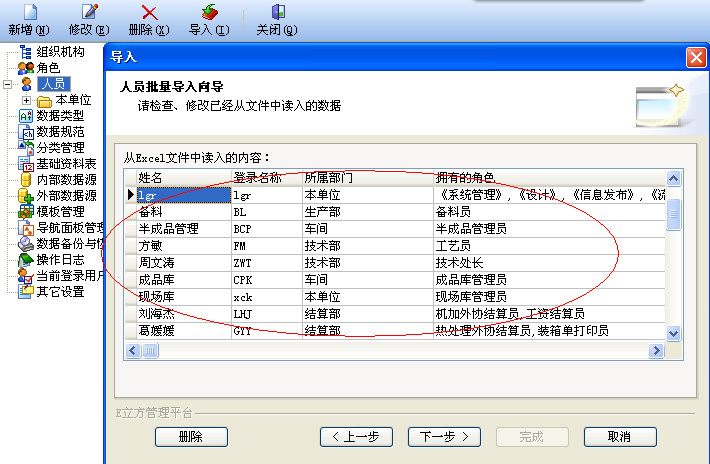Click the login name cell BCP
The height and width of the screenshot is (464, 710).
pos(267,229)
